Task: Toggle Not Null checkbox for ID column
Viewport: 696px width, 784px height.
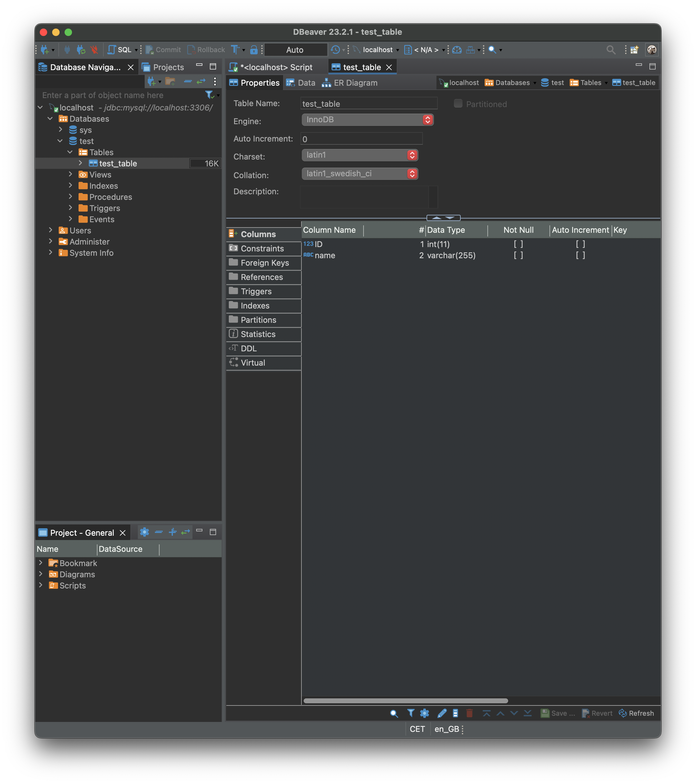Action: click(518, 244)
